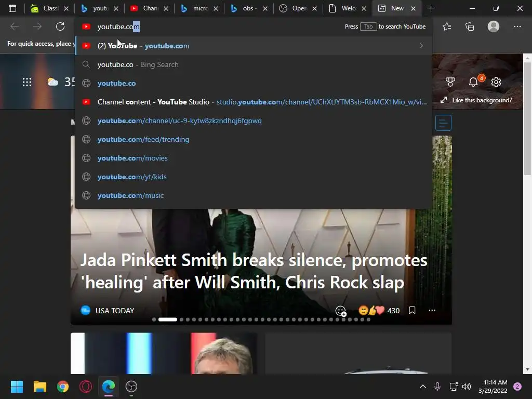The height and width of the screenshot is (399, 532).
Task: Open the notification center badge 2
Action: coord(517,387)
